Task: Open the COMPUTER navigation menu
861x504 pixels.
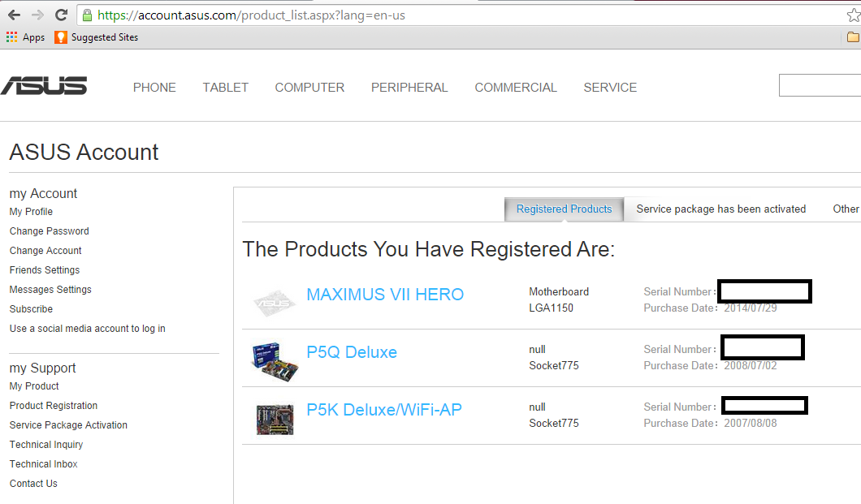Action: (x=309, y=88)
